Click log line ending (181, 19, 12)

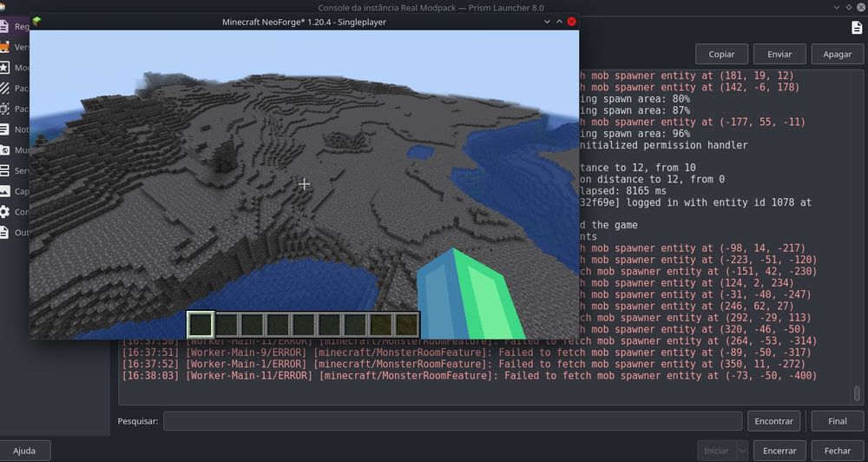pyautogui.click(x=687, y=76)
